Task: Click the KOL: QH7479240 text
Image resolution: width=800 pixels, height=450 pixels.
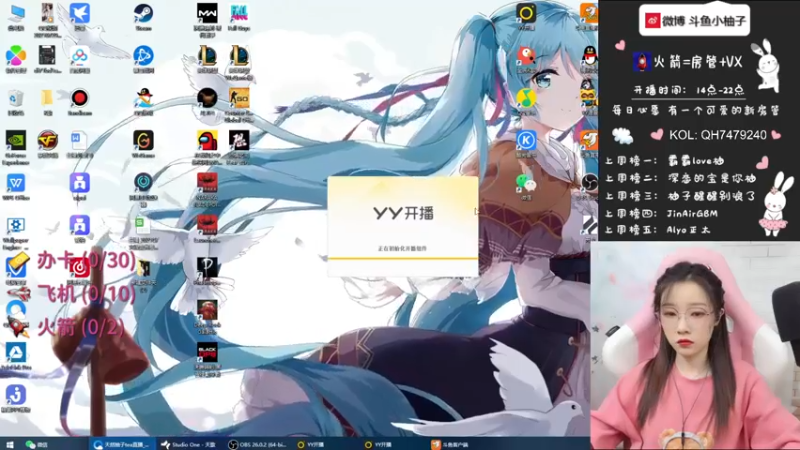Action: 718,135
